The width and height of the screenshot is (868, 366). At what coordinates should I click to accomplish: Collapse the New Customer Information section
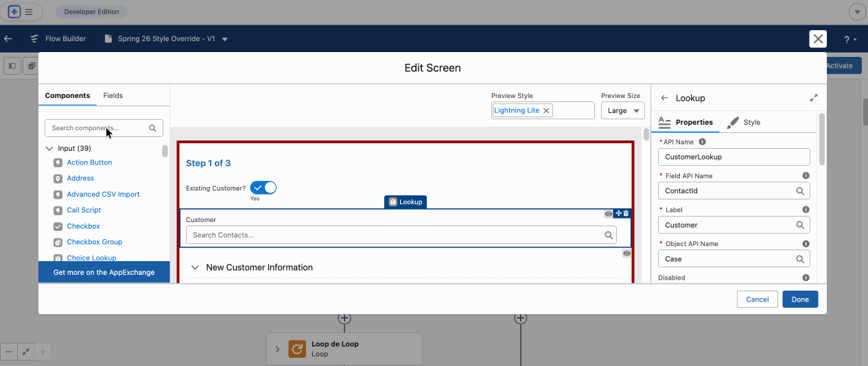[x=195, y=267]
